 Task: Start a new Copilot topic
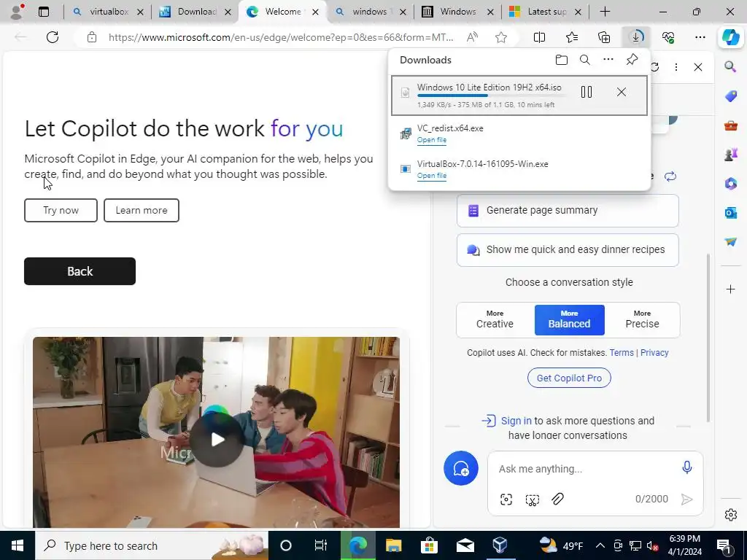coord(461,468)
